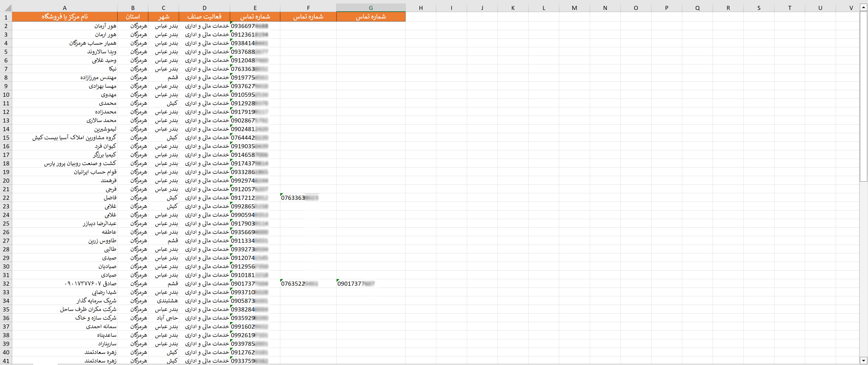868x365 pixels.
Task: Click "شماره تماس" header in column F
Action: coord(308,17)
